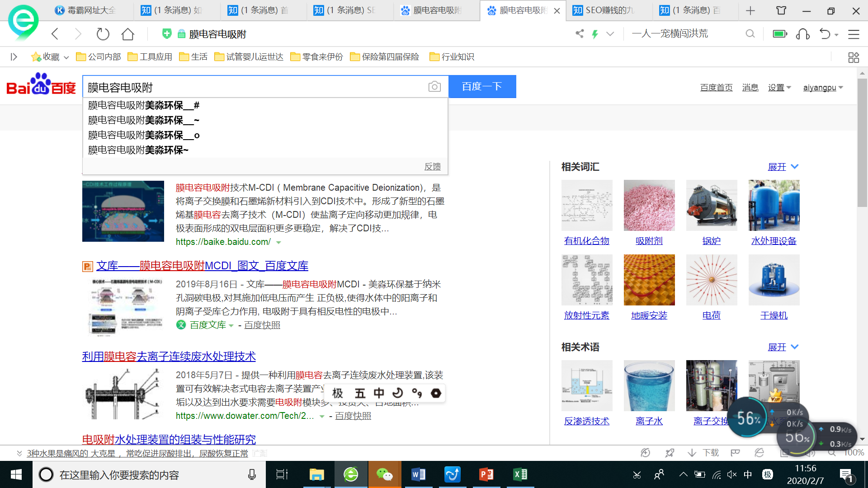The image size is (868, 488).
Task: Open Excel from the taskbar
Action: tap(520, 474)
